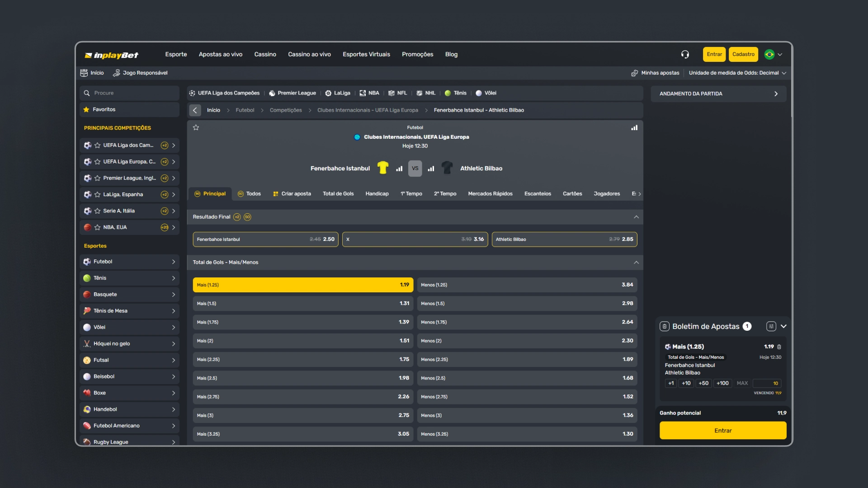Favorite NBA, EUA star

tap(97, 227)
